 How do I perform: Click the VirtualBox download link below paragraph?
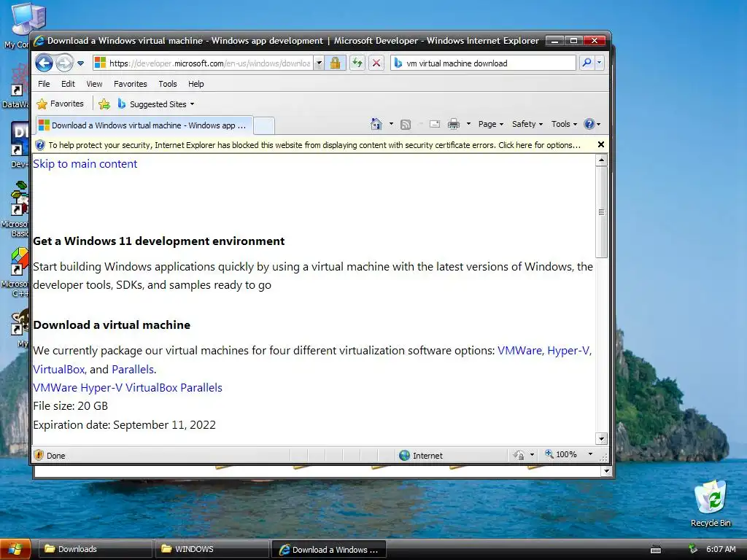point(152,388)
